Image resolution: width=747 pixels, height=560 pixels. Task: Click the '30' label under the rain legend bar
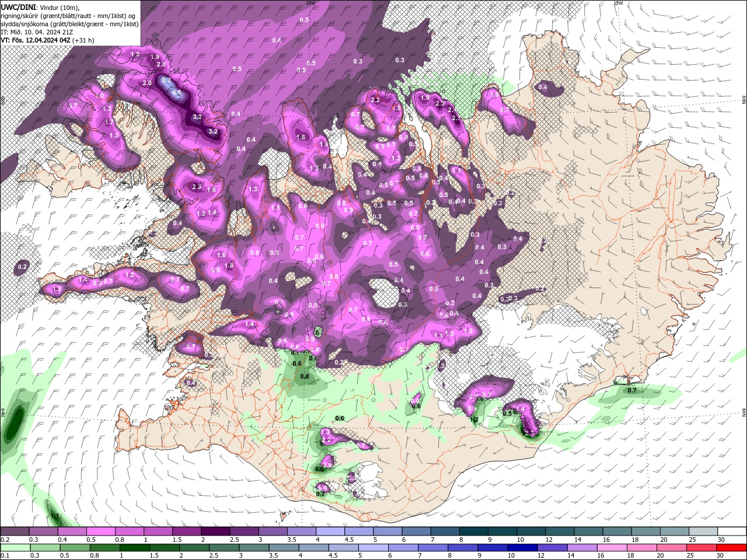[x=719, y=556]
